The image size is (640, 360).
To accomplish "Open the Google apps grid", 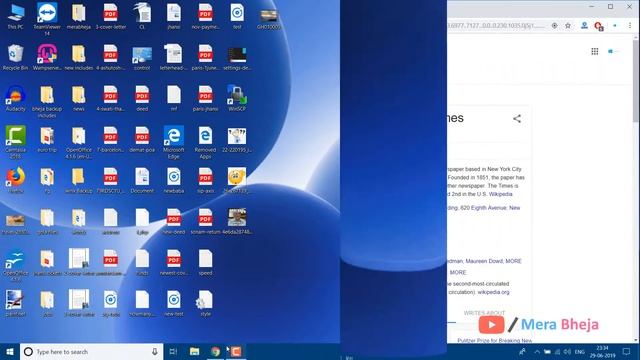I will (595, 51).
